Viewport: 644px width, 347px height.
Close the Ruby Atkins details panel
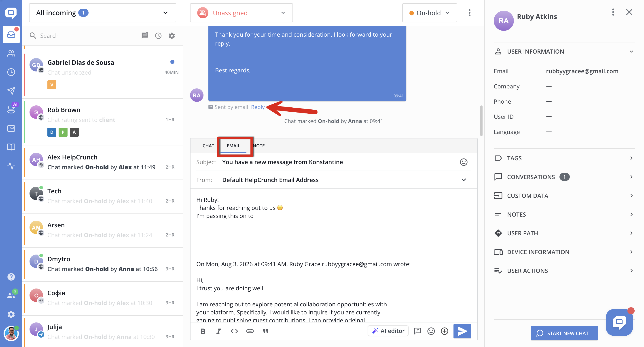629,12
